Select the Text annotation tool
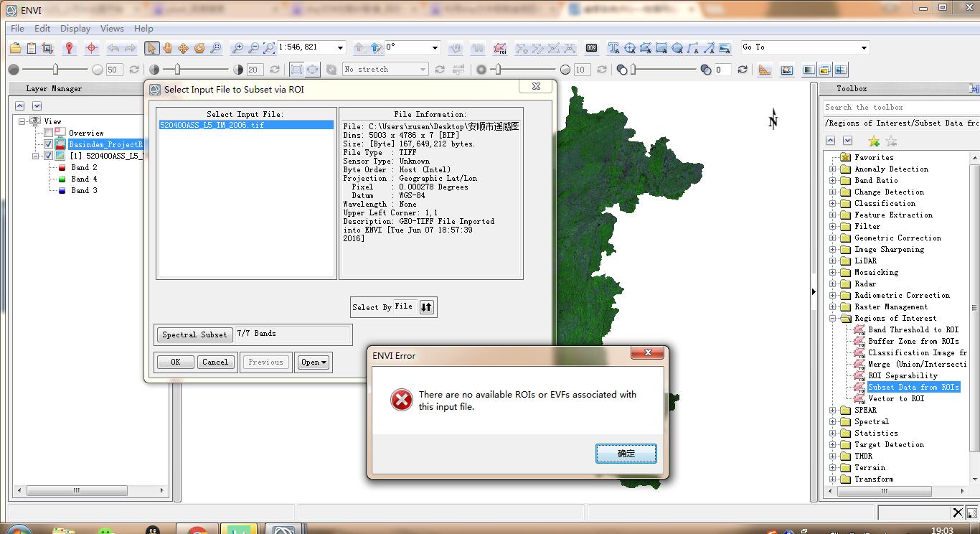 pyautogui.click(x=613, y=48)
